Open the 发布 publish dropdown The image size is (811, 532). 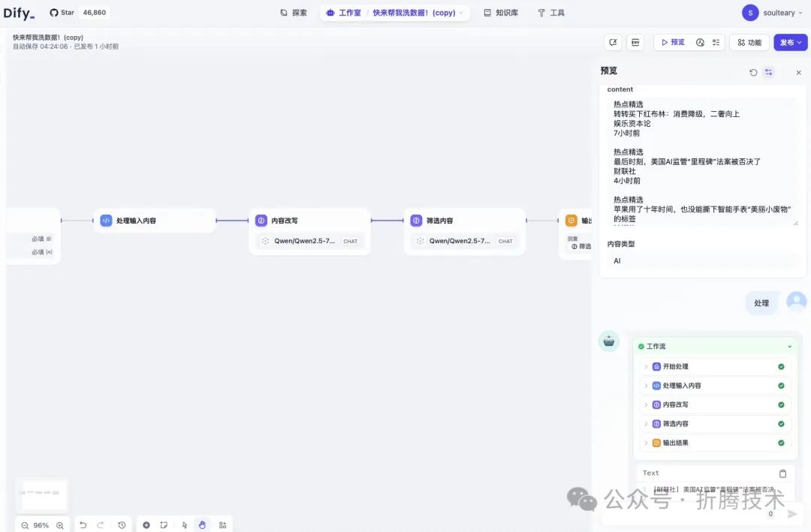[789, 42]
